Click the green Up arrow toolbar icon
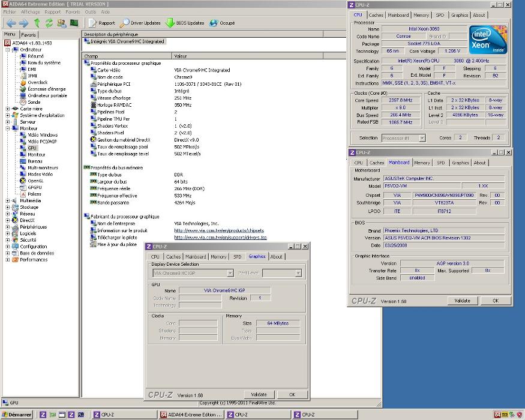 pyautogui.click(x=37, y=23)
